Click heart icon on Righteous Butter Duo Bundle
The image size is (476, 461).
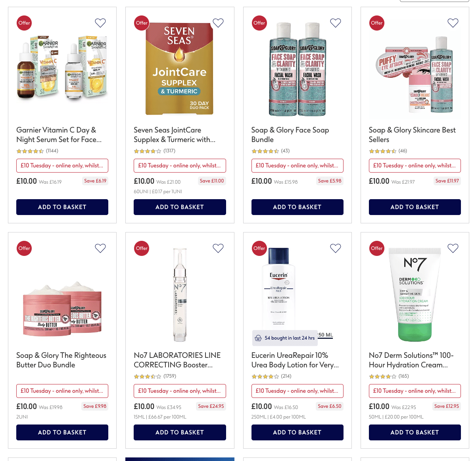click(100, 248)
